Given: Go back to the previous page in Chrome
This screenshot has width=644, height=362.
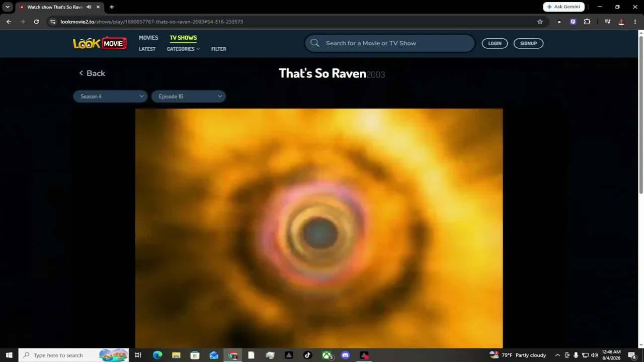Looking at the screenshot, I should tap(9, 22).
